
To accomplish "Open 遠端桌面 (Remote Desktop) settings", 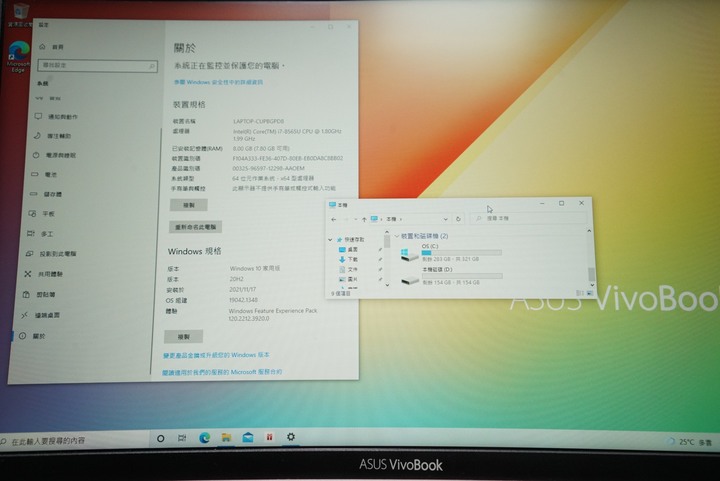I will (40, 315).
